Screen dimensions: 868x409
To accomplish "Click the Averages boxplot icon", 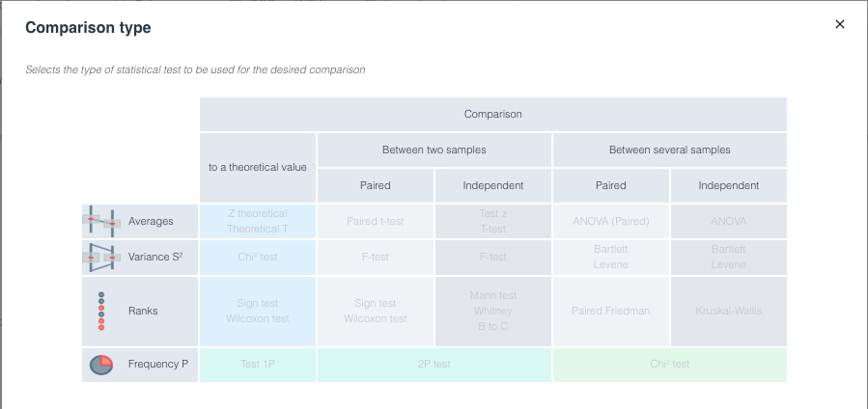I will (x=101, y=221).
